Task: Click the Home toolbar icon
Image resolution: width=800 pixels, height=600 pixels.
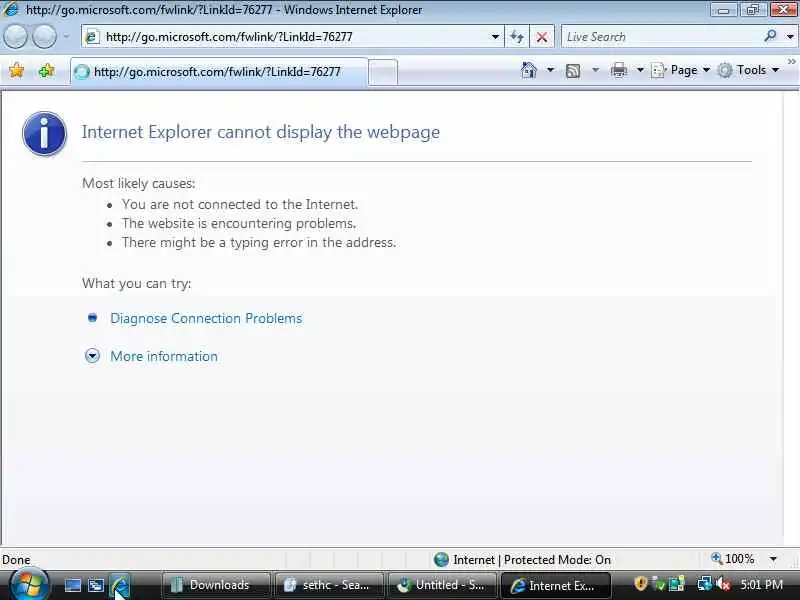Action: click(x=529, y=70)
